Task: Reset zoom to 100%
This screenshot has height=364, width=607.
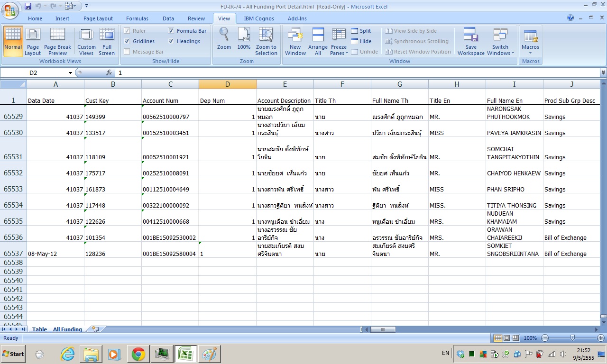Action: [244, 39]
